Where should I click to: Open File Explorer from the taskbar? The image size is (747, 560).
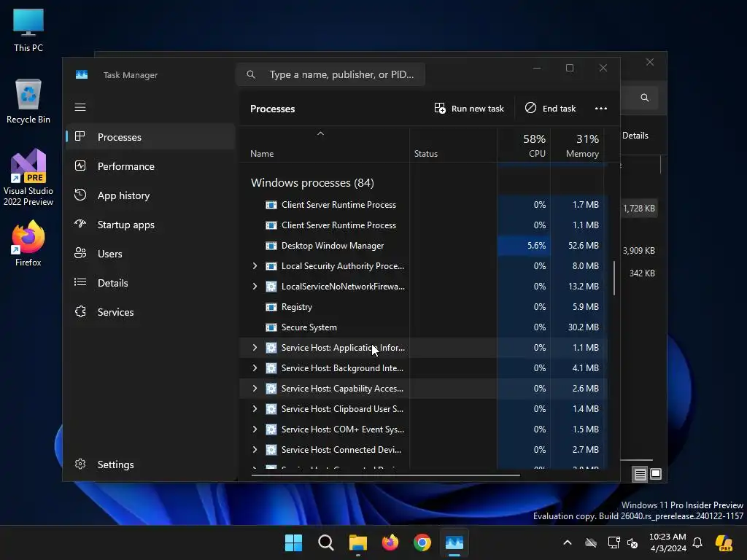pyautogui.click(x=357, y=542)
